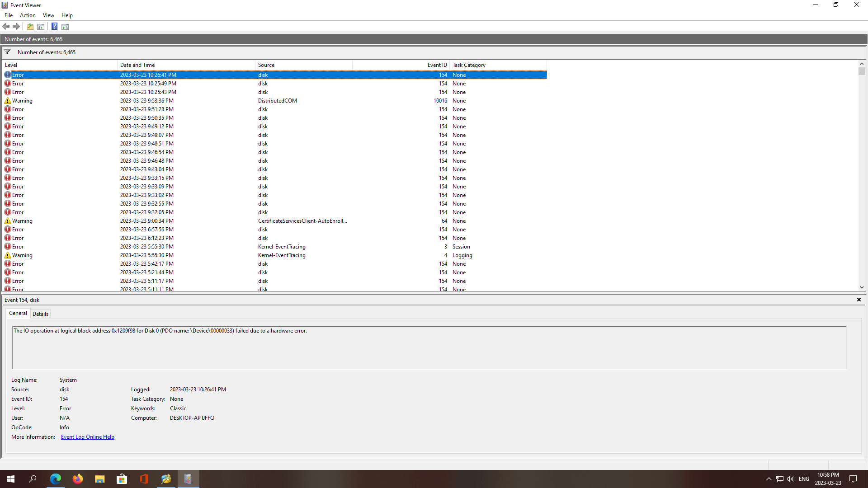Open the File menu
This screenshot has width=868, height=488.
(9, 15)
